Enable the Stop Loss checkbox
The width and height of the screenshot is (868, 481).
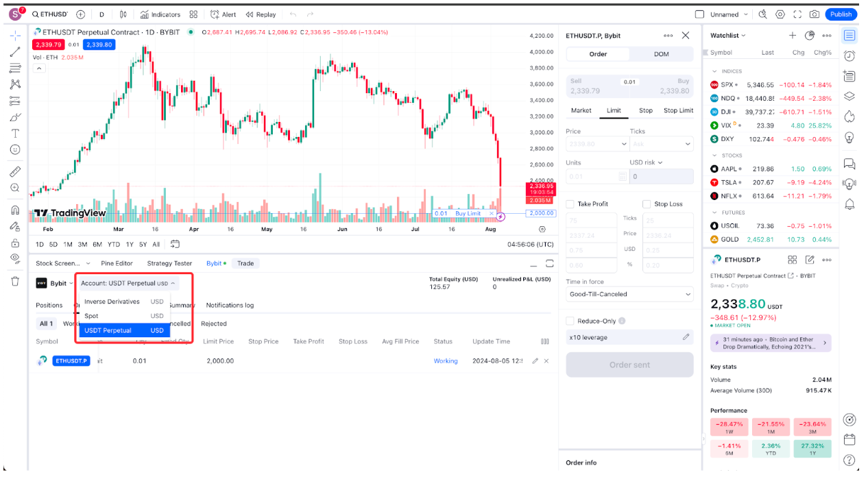(647, 204)
